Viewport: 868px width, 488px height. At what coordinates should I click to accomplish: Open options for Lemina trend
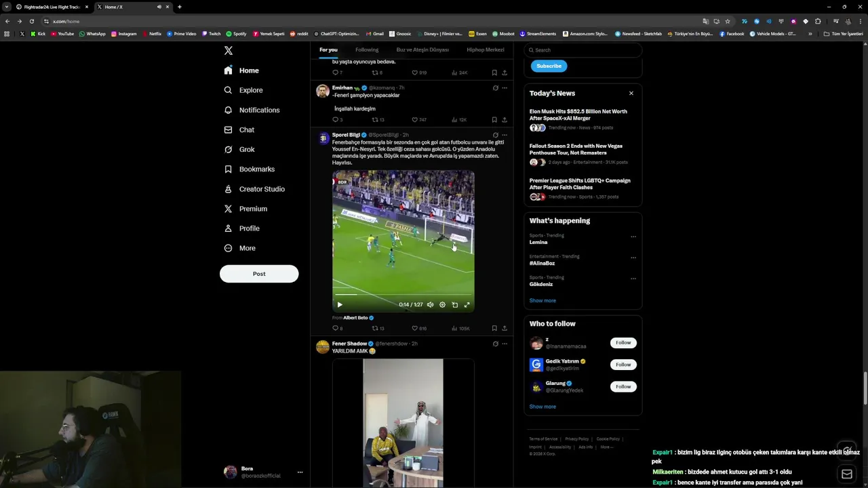[x=633, y=237]
